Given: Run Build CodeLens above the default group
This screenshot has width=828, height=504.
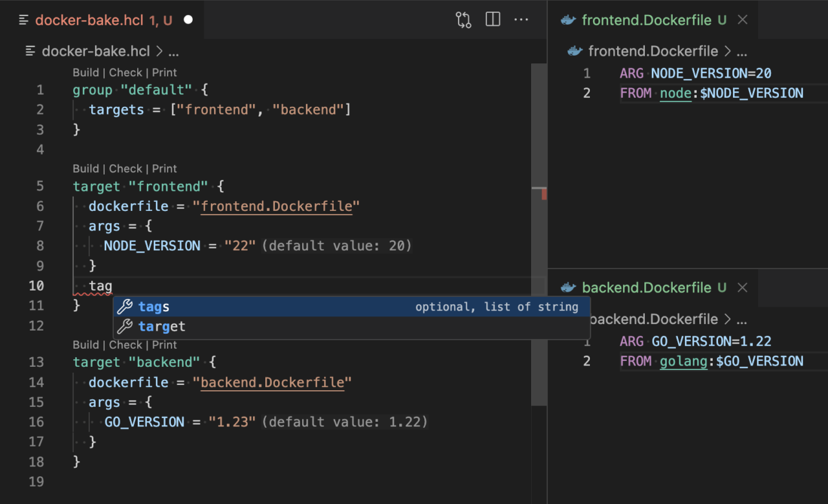Looking at the screenshot, I should (x=85, y=72).
